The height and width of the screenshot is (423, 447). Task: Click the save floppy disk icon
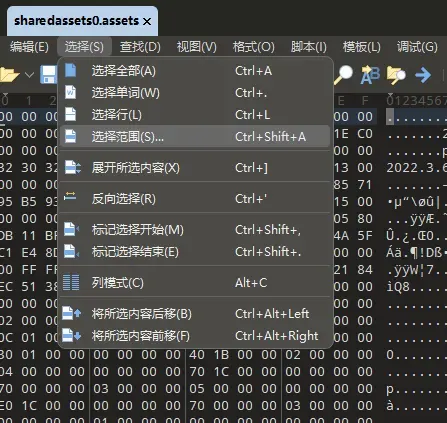tap(49, 75)
